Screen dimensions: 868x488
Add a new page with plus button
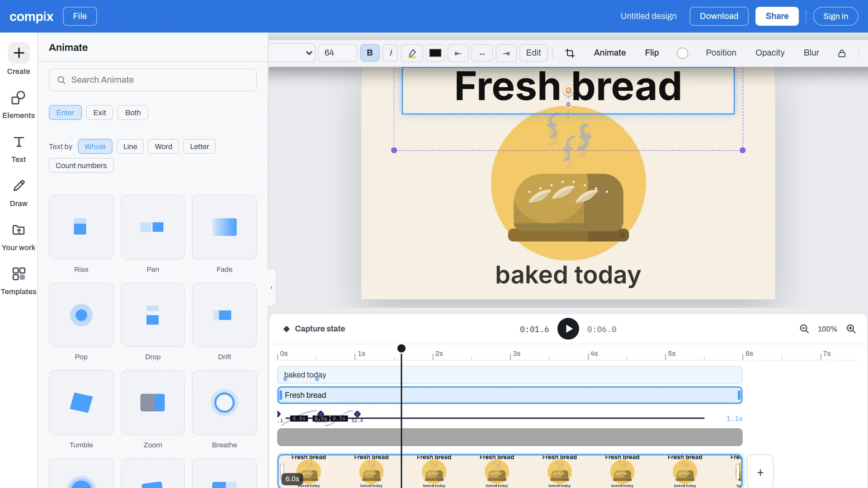760,472
